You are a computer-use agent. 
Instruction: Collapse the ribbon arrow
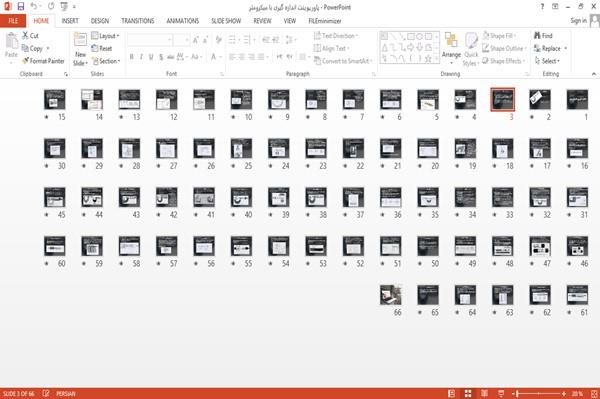click(x=593, y=74)
